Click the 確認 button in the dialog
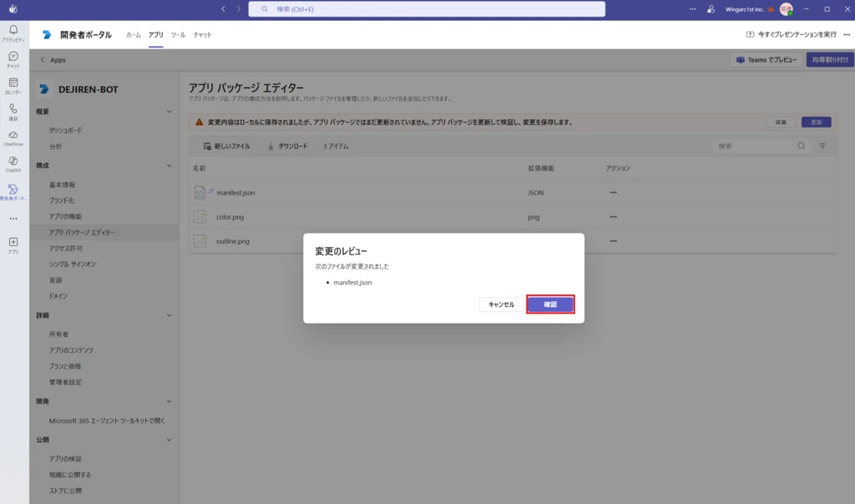855x504 pixels. click(550, 305)
